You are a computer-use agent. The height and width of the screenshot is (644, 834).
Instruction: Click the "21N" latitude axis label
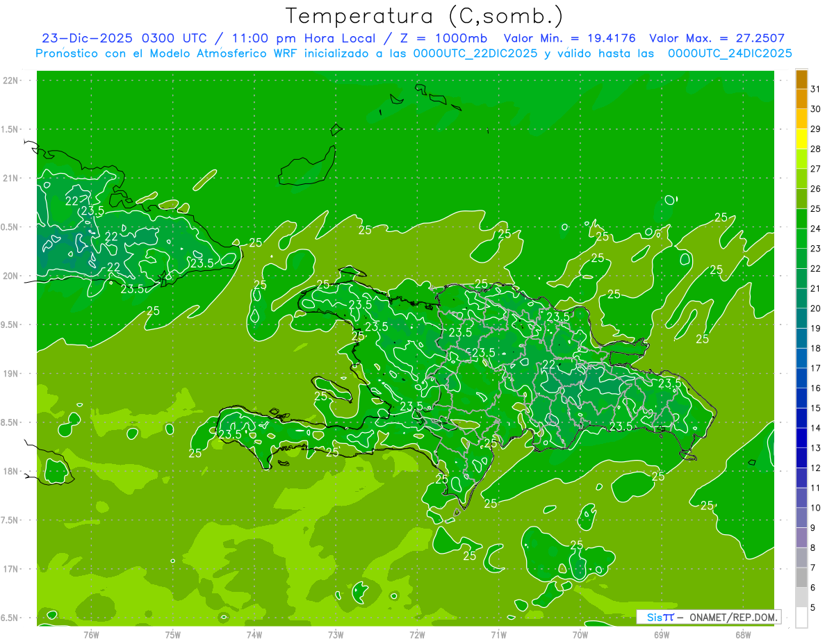point(10,179)
